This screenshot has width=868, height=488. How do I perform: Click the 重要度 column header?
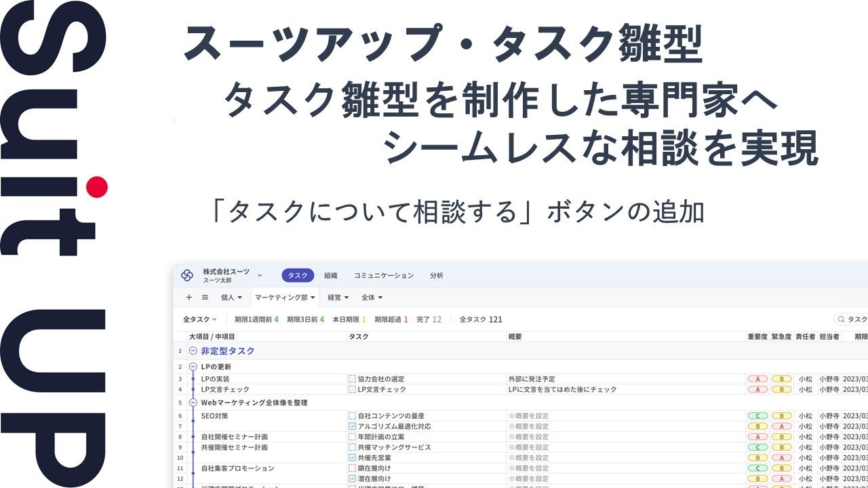(757, 337)
